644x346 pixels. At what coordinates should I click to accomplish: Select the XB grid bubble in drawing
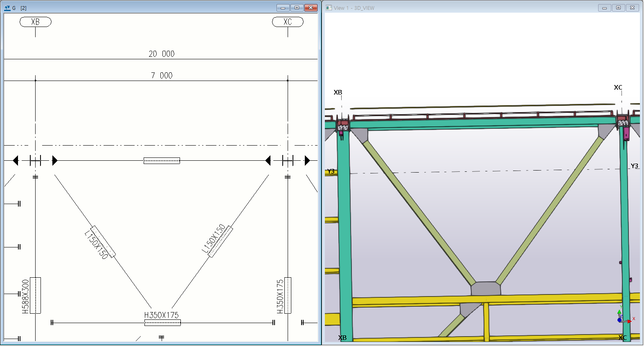coord(36,22)
